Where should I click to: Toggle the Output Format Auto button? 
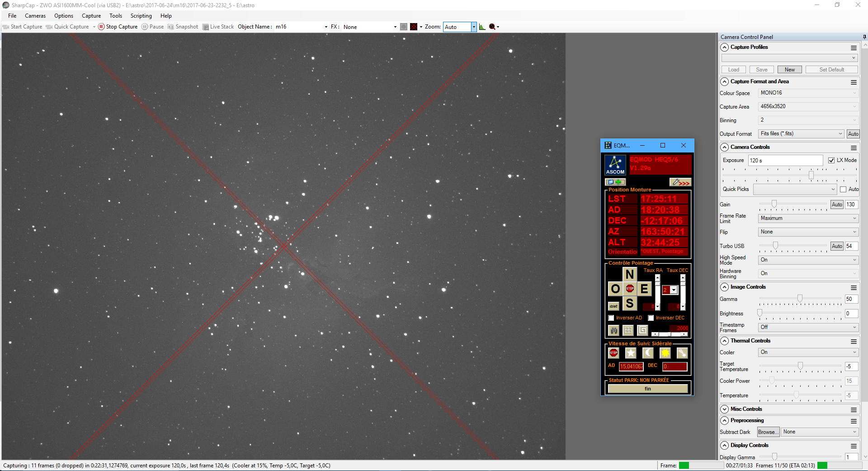click(853, 134)
